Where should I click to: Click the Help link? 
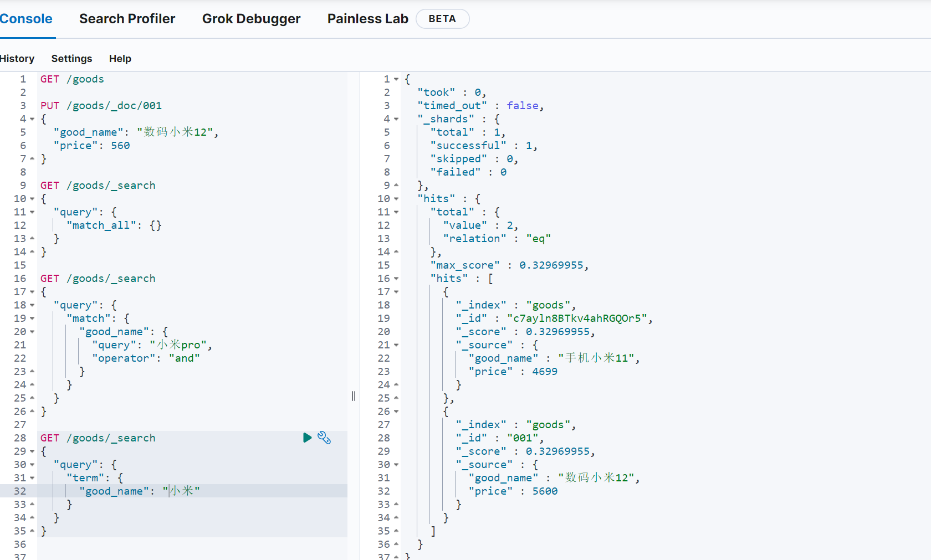[120, 59]
